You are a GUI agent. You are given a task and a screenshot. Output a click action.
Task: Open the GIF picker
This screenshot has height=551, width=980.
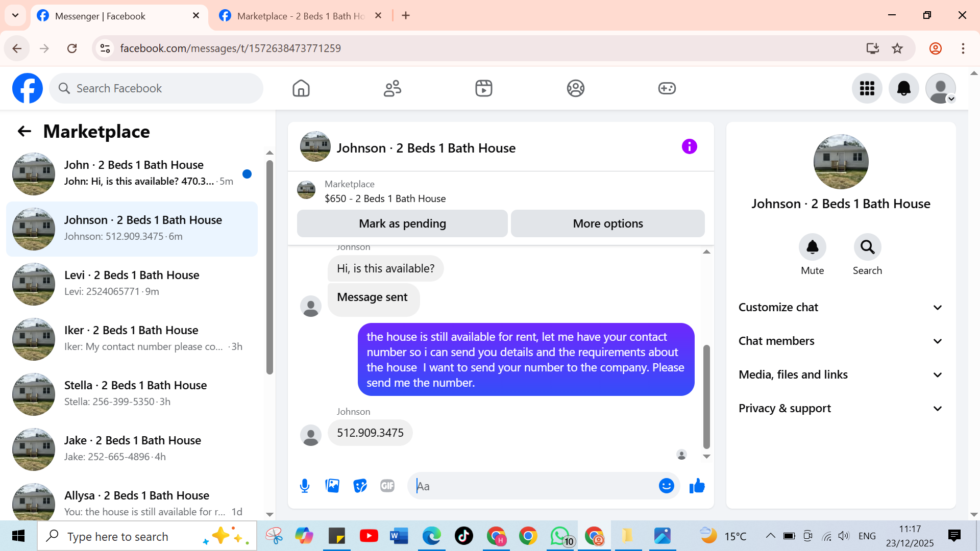pyautogui.click(x=387, y=486)
